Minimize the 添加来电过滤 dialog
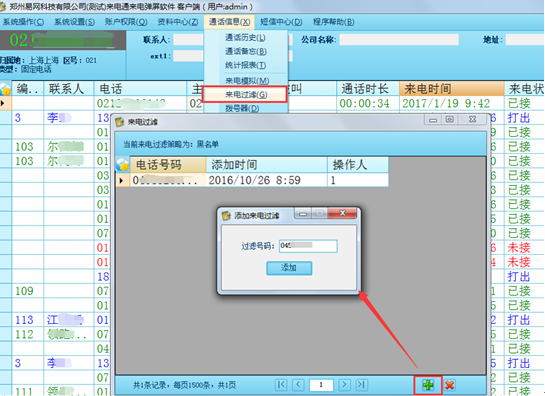 [303, 213]
